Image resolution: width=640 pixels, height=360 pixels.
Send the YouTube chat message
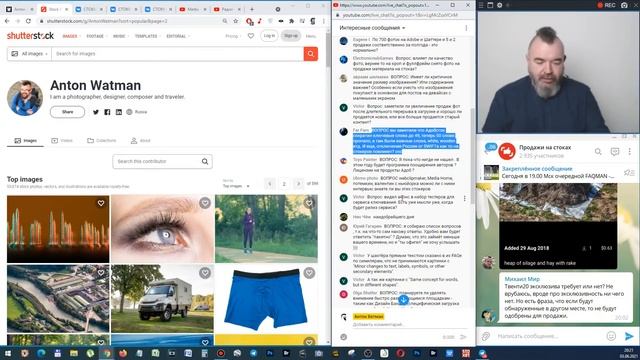click(x=463, y=337)
